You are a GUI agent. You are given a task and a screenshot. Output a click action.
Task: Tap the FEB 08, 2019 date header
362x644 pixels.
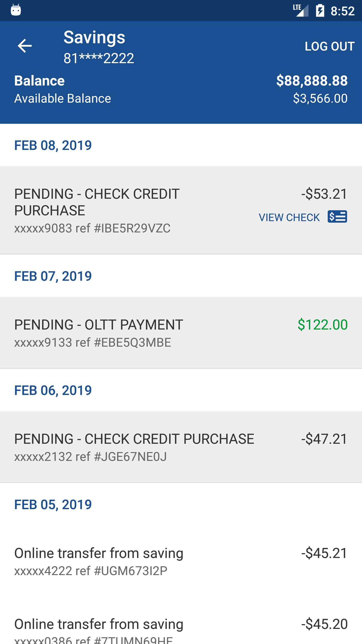(53, 145)
